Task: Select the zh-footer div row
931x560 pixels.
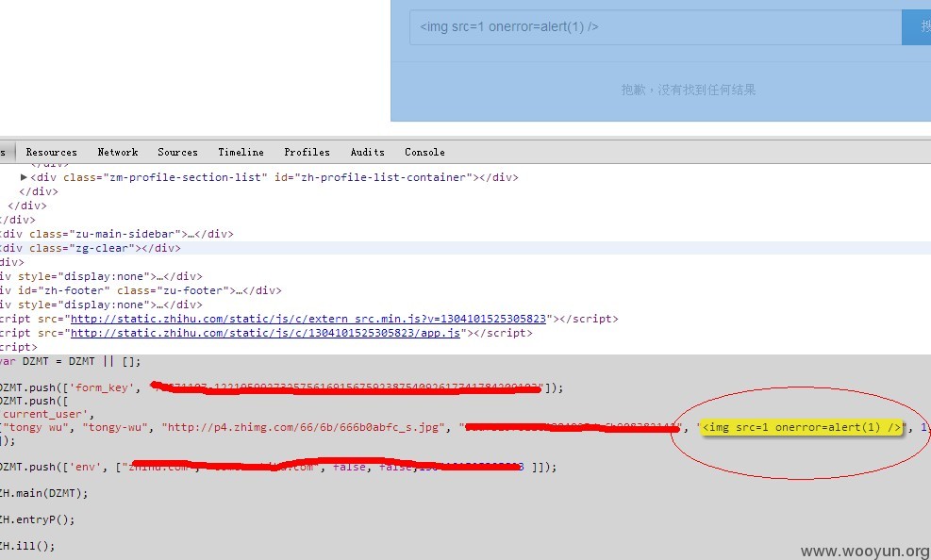Action: 466,290
